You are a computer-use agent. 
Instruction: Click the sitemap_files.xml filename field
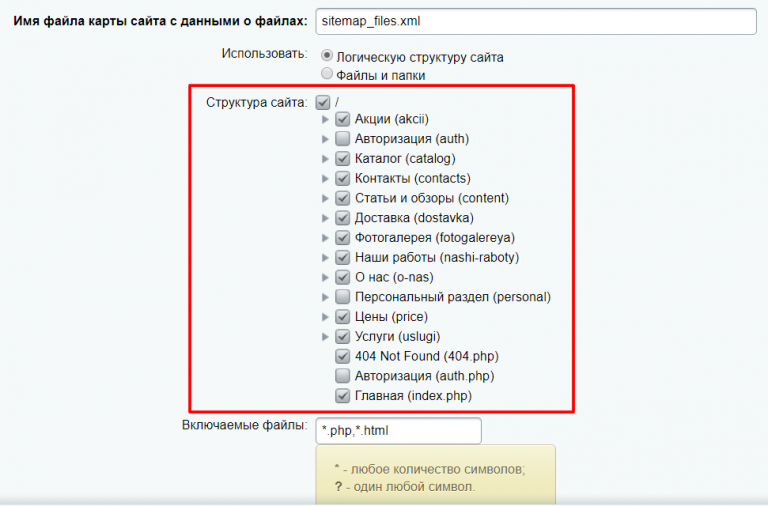(x=536, y=22)
